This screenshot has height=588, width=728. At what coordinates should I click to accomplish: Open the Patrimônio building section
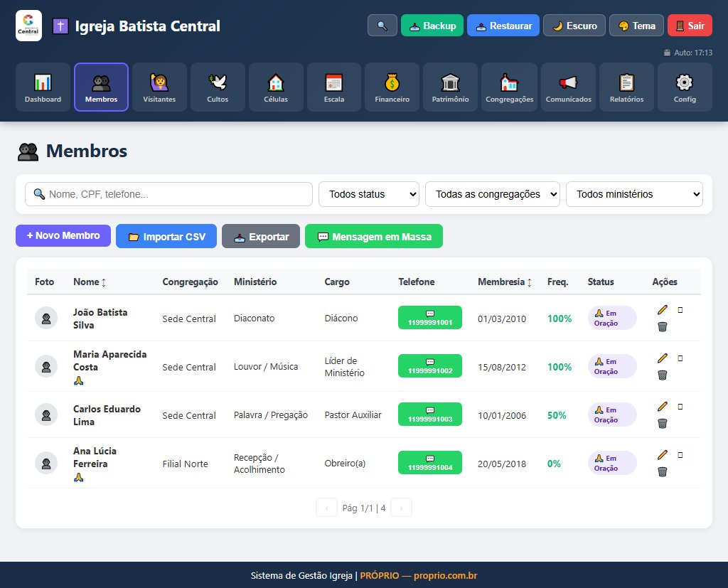click(x=450, y=87)
